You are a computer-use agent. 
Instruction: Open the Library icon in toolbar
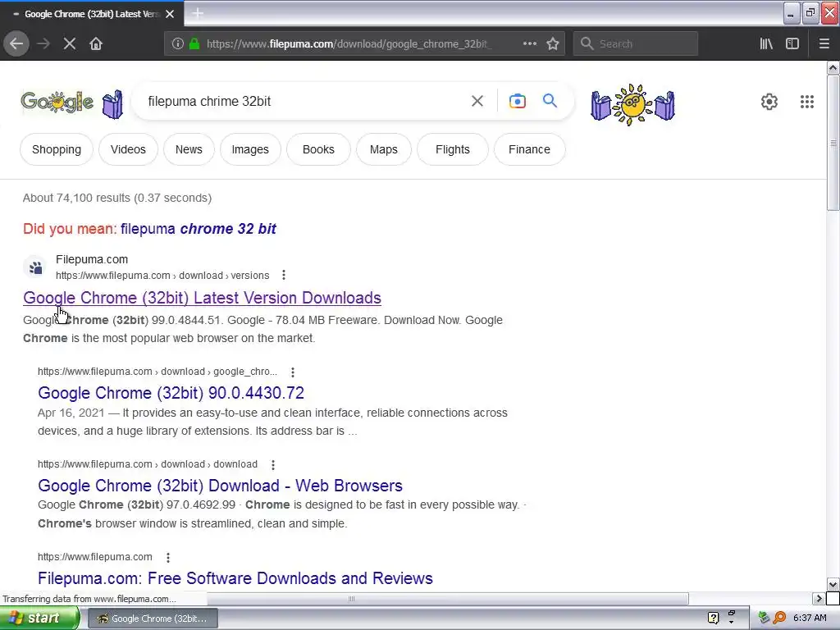point(766,43)
